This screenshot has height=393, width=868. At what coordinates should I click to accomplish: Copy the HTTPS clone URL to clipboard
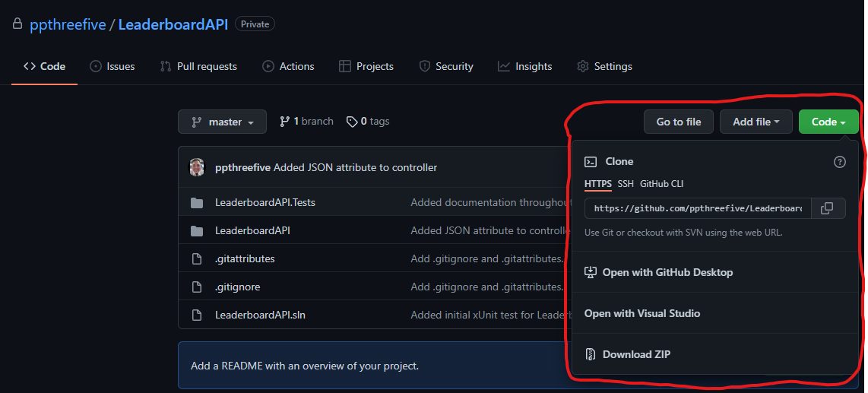pyautogui.click(x=827, y=208)
